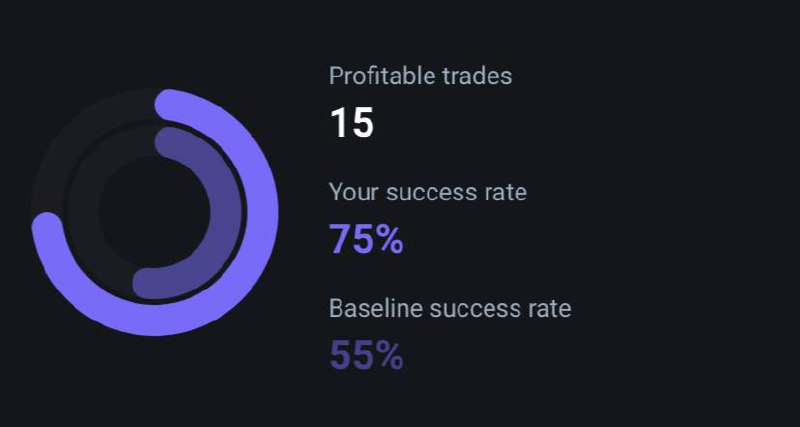Click the rounded starting cap of outer arc
This screenshot has width=800, height=427.
coord(169,105)
